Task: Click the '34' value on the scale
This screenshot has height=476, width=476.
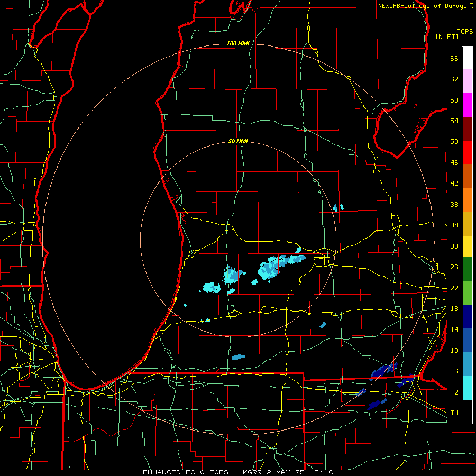Action: (x=454, y=225)
